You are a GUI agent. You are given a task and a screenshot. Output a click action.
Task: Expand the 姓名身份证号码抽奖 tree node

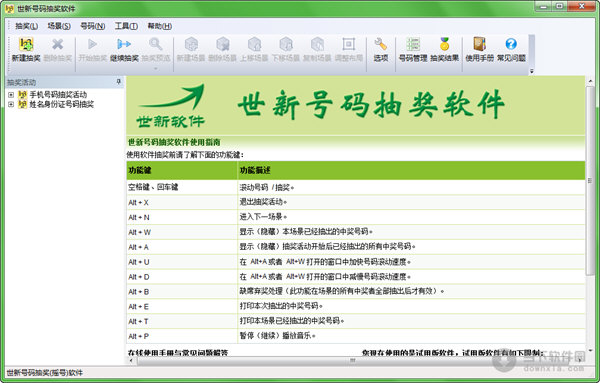click(11, 104)
